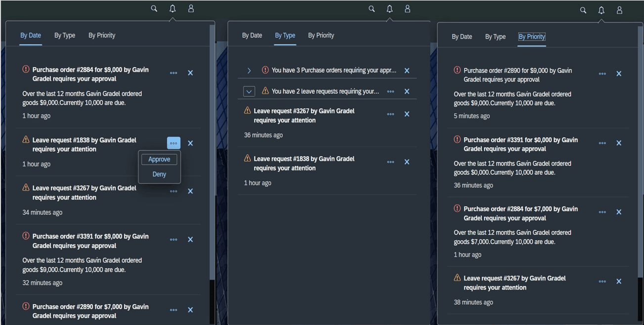Open user profile icon above the By Type panel

coord(408,9)
